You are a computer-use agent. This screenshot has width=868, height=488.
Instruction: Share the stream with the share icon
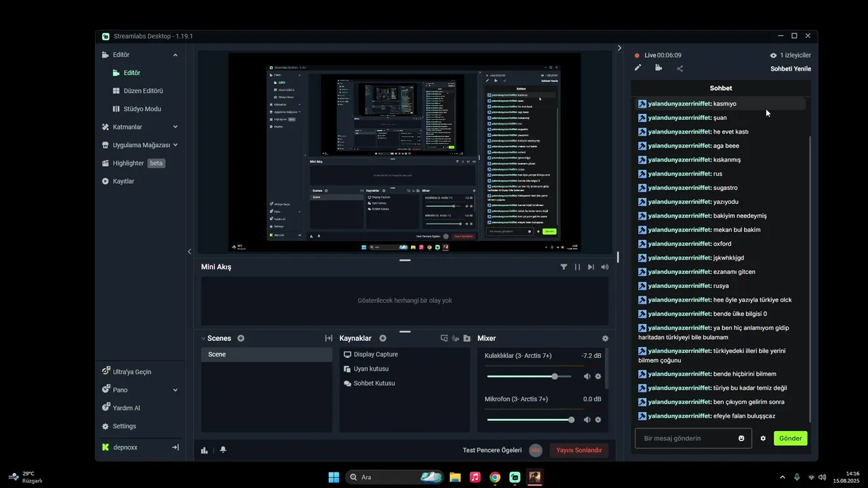(x=679, y=68)
